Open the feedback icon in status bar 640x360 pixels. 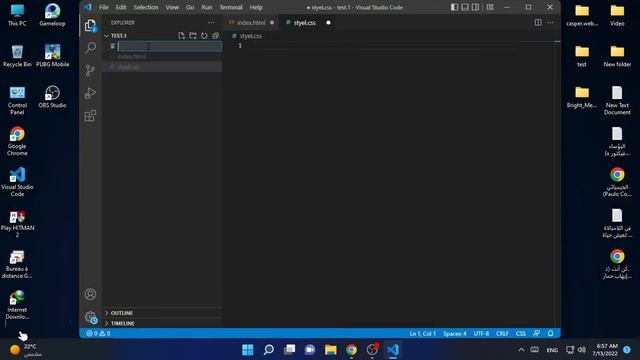point(536,333)
